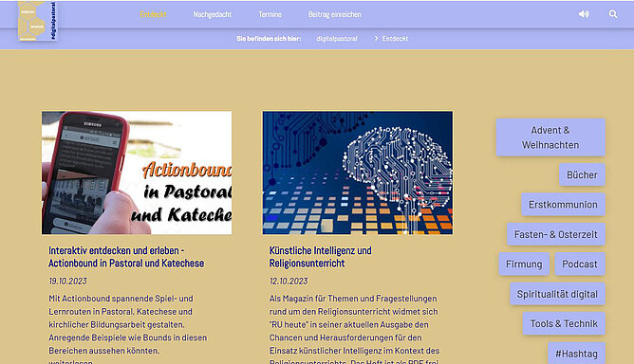
Task: Open the Entdeckt menu item
Action: (x=153, y=14)
